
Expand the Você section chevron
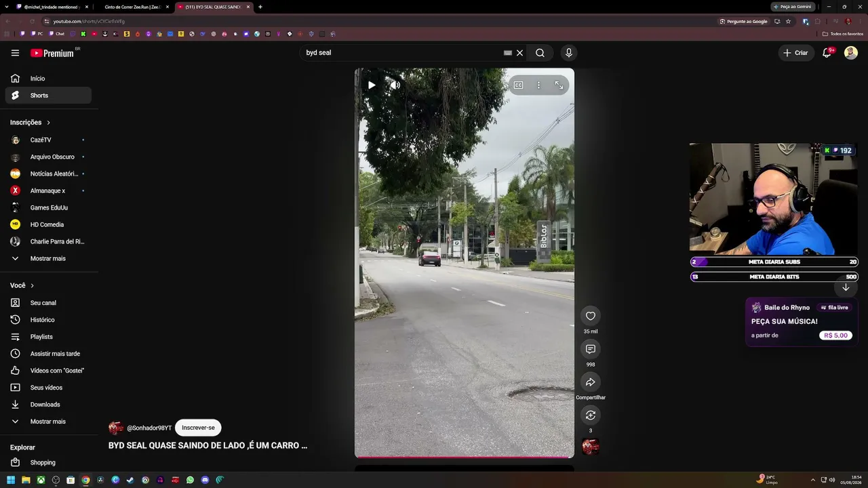point(32,286)
